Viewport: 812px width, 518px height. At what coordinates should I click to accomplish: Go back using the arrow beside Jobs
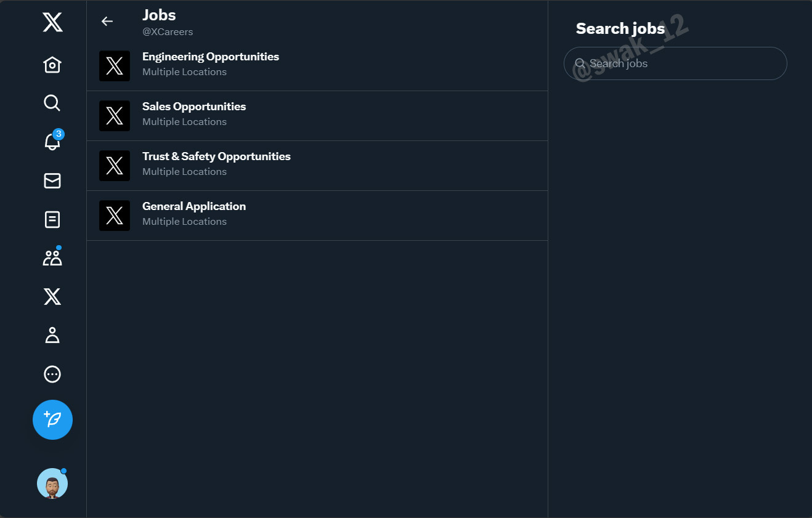pyautogui.click(x=107, y=22)
